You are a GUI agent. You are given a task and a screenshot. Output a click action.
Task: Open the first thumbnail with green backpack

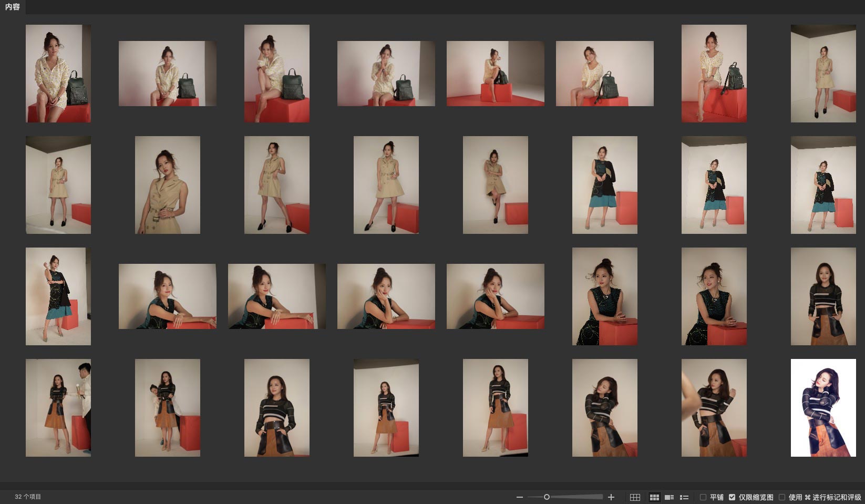pos(58,74)
